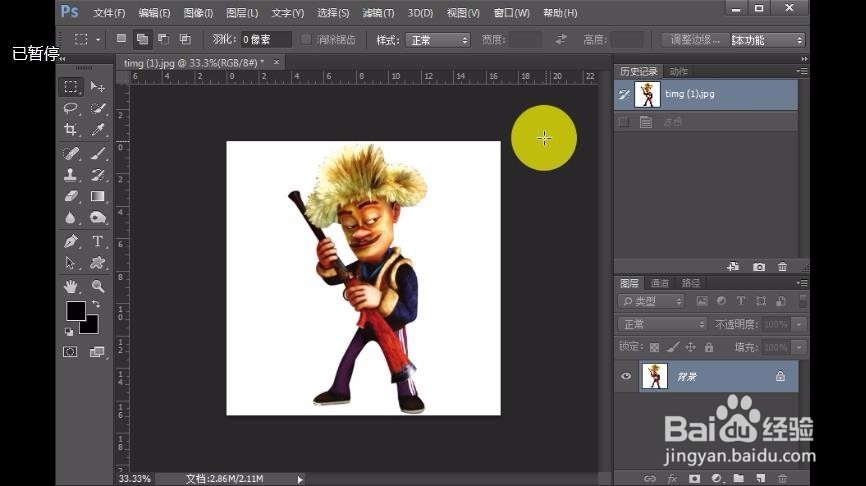Toggle lock all for layer
The height and width of the screenshot is (486, 866).
(x=709, y=347)
